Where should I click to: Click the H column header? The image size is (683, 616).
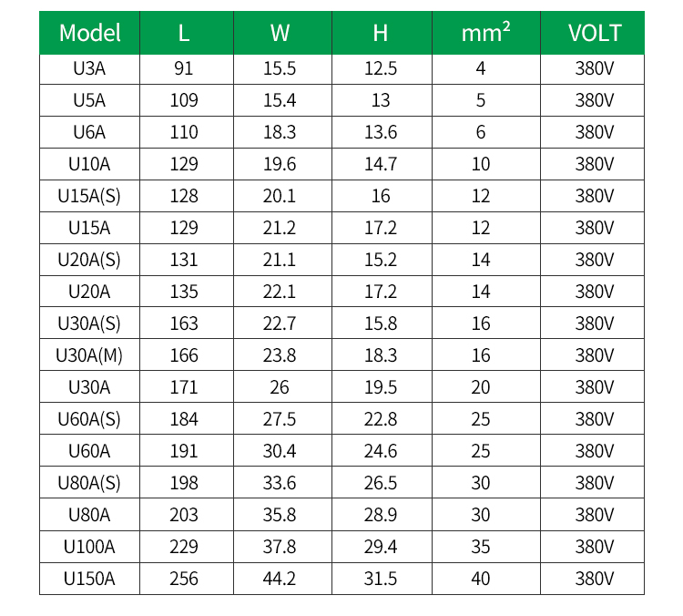tap(382, 33)
